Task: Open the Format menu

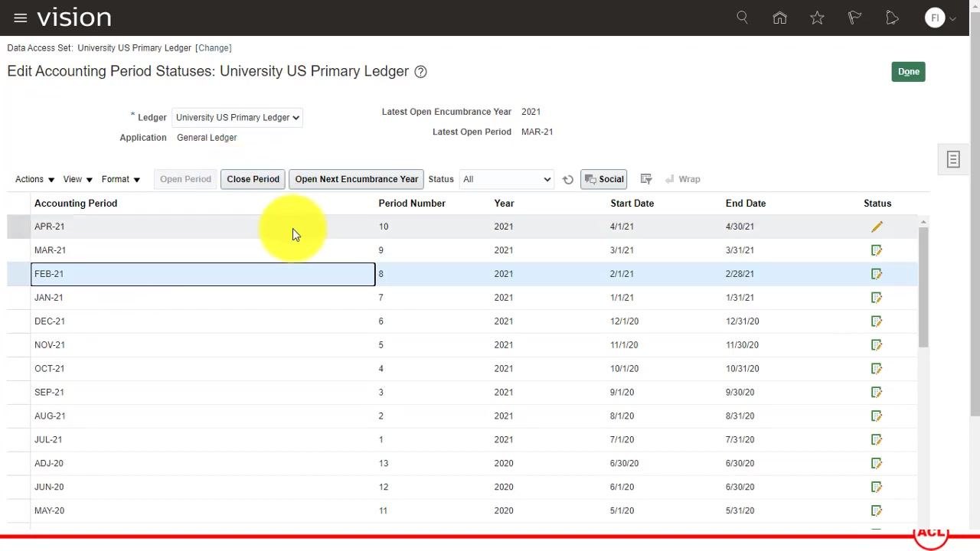Action: pos(120,179)
